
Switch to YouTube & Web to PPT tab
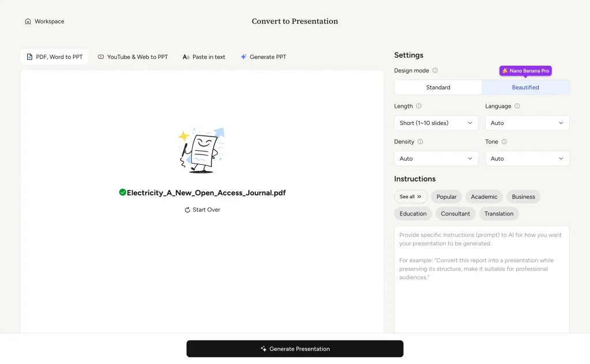(133, 57)
